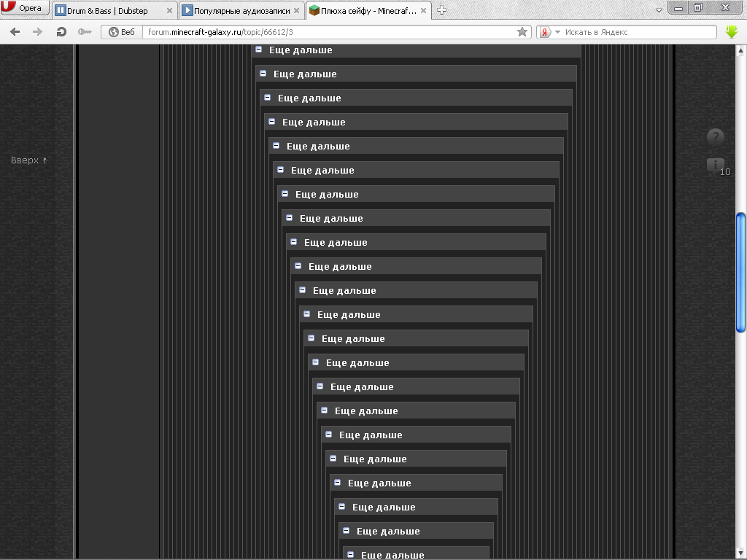The image size is (747, 560).
Task: Focus the forum.minecraft-galaxy.ru address field
Action: click(329, 32)
